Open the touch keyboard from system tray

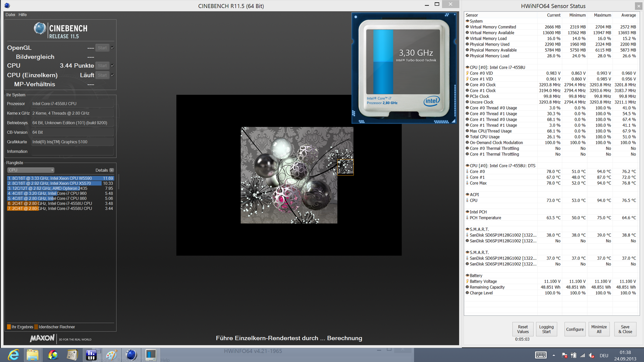pos(541,355)
